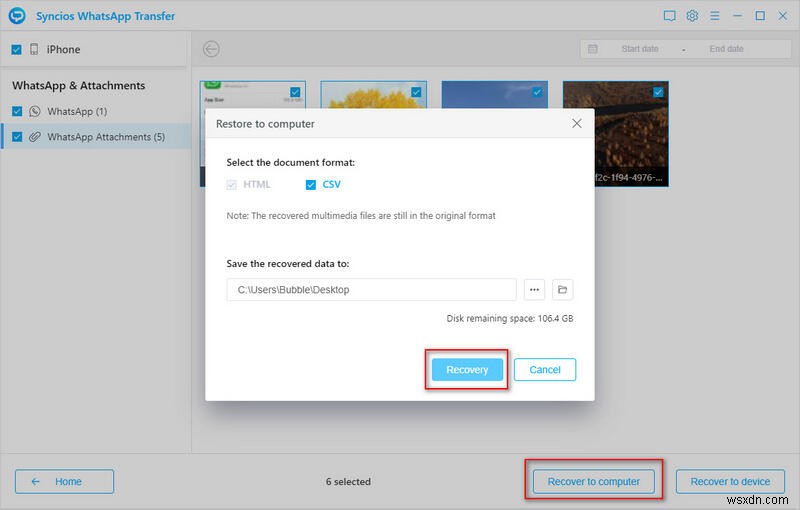Click the 'WhatsApp & Attachments' heading
This screenshot has height=510, width=800.
pyautogui.click(x=79, y=86)
